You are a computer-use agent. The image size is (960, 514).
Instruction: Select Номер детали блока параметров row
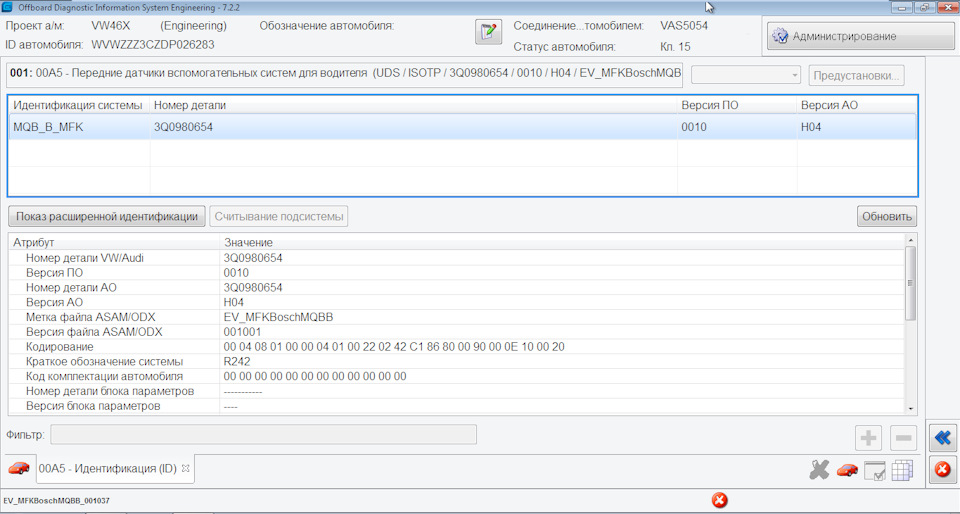point(457,391)
